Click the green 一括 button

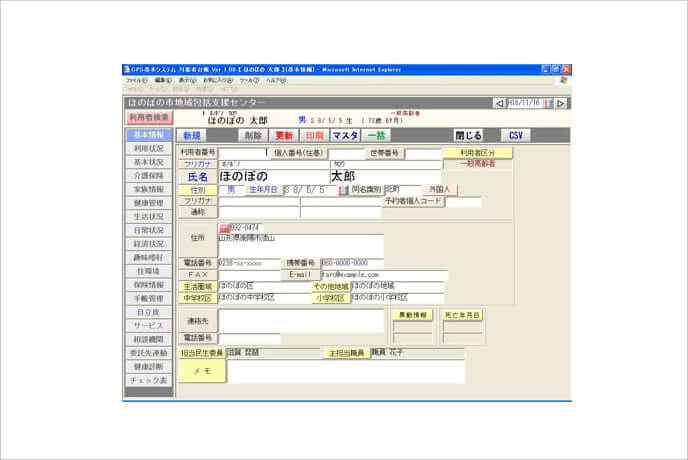click(376, 136)
